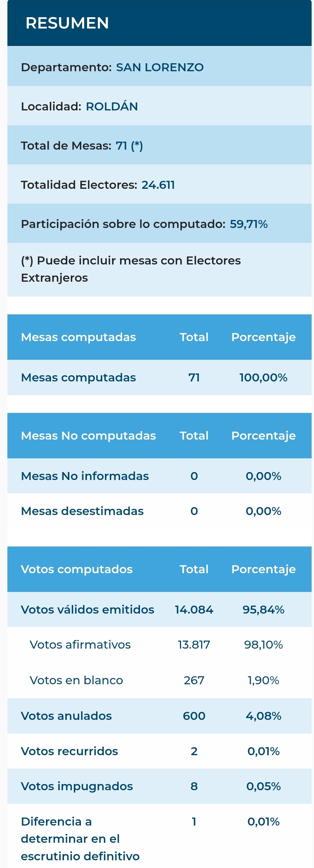The image size is (314, 868).
Task: Click the Mesas computadas column header
Action: click(78, 337)
